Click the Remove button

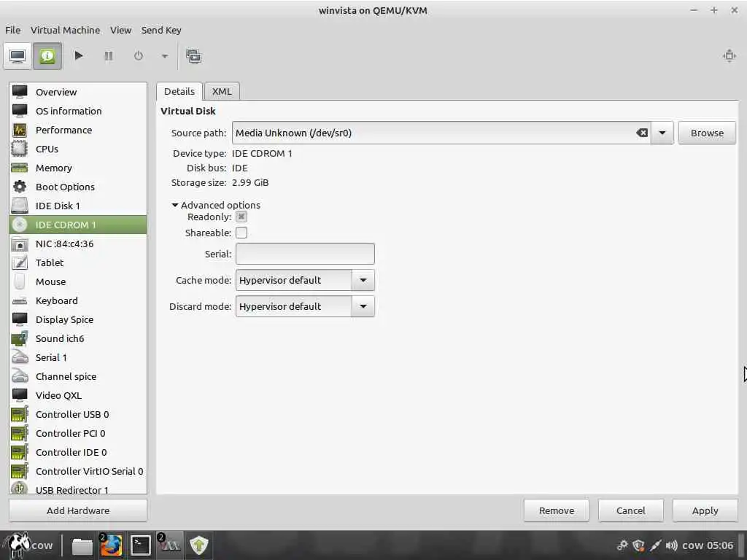[x=557, y=510]
